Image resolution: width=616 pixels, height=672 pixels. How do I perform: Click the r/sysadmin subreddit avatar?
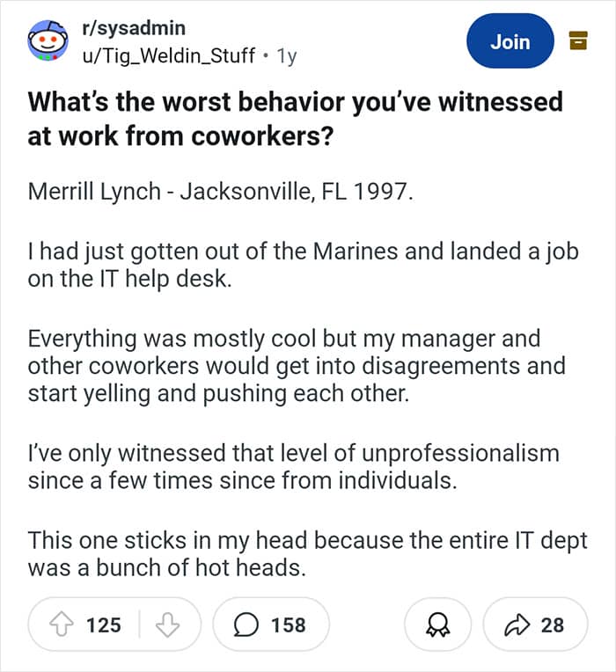pyautogui.click(x=48, y=40)
